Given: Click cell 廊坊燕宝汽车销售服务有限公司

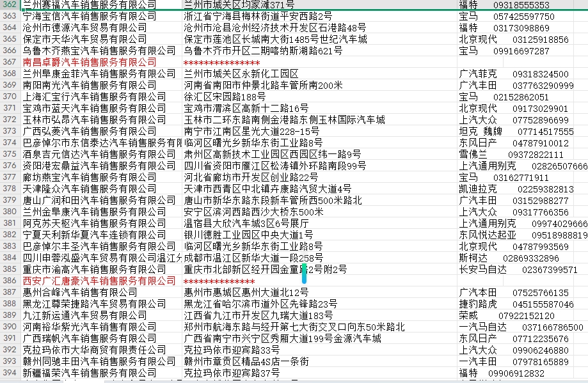Looking at the screenshot, I should pos(90,177).
